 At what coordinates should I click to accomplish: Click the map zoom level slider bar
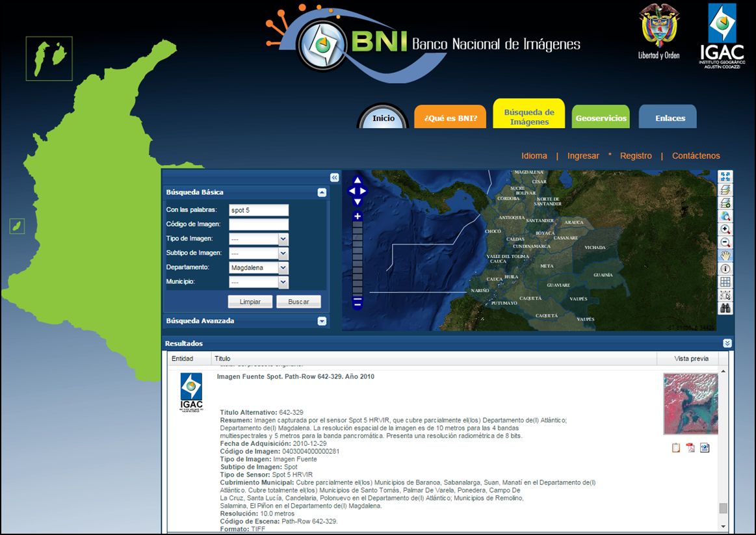click(358, 259)
